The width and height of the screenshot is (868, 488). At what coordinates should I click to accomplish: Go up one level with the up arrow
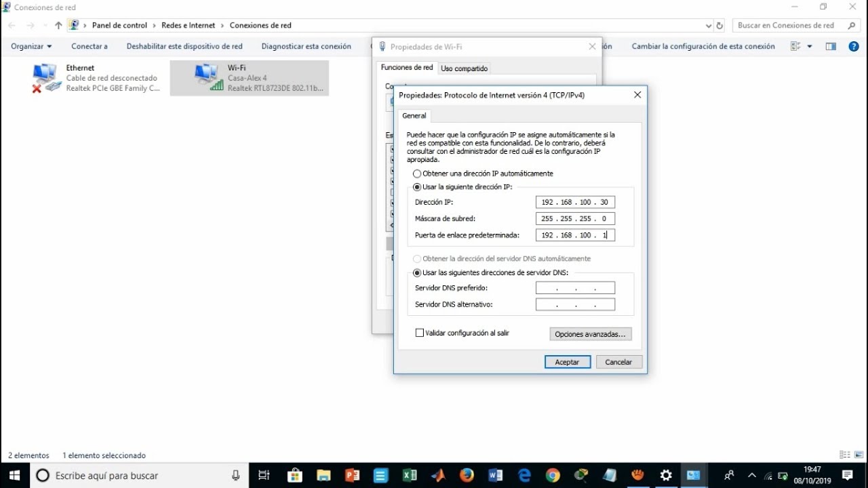coord(58,26)
